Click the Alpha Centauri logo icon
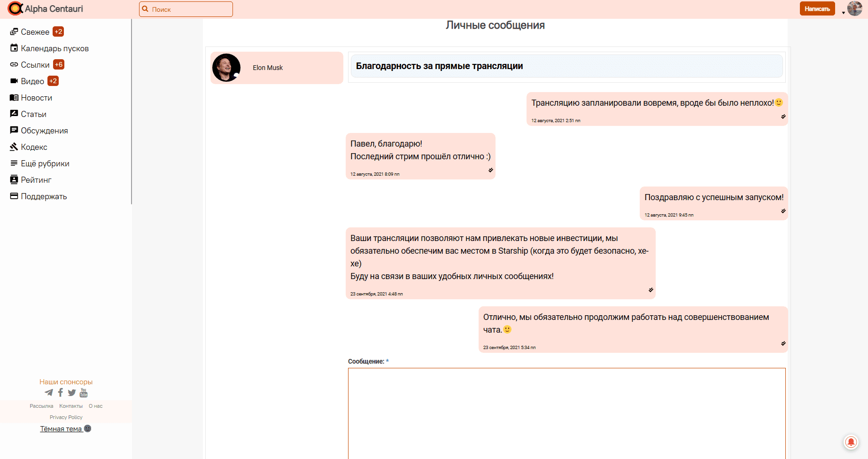 point(15,8)
